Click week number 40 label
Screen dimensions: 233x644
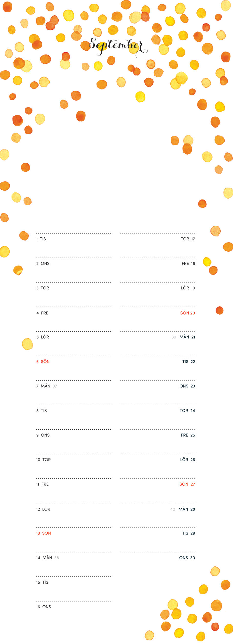[x=173, y=509]
